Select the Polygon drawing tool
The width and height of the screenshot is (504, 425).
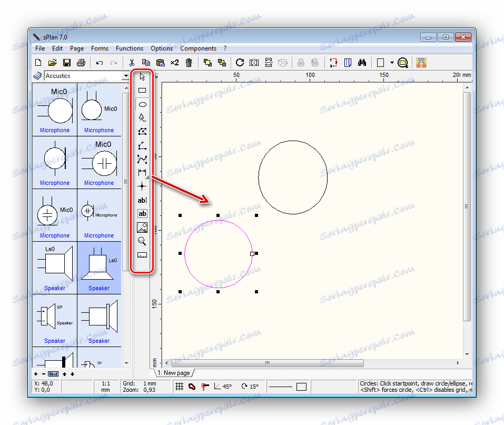coord(142,132)
